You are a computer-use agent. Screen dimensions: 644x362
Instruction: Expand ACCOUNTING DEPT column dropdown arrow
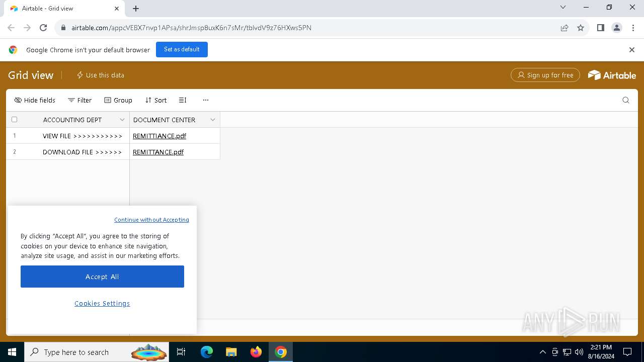(x=122, y=120)
